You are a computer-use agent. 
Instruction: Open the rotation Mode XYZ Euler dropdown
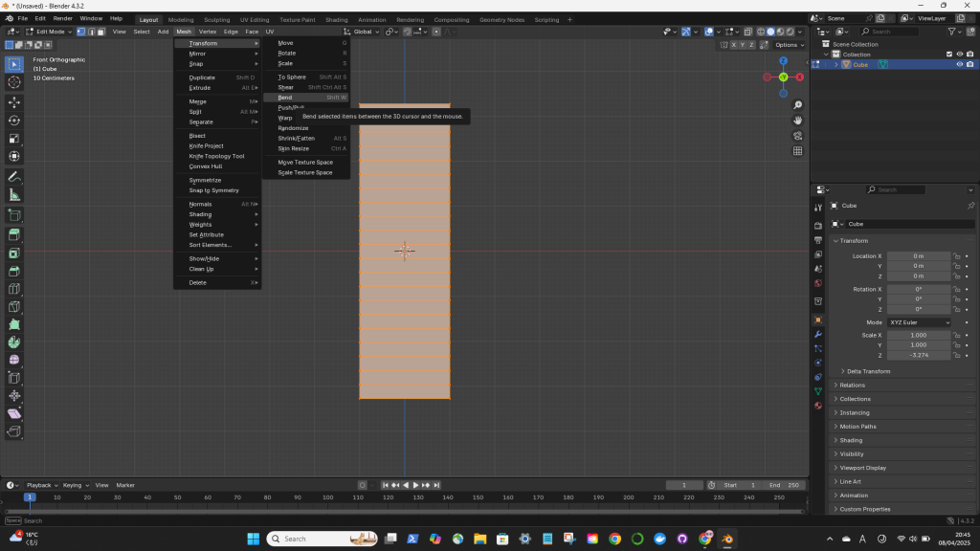(x=920, y=322)
